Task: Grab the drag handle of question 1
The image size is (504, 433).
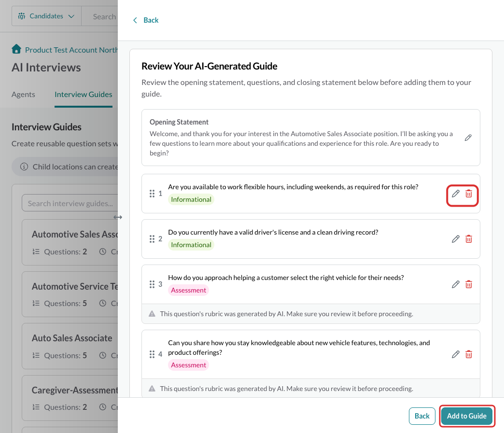Action: pyautogui.click(x=152, y=194)
